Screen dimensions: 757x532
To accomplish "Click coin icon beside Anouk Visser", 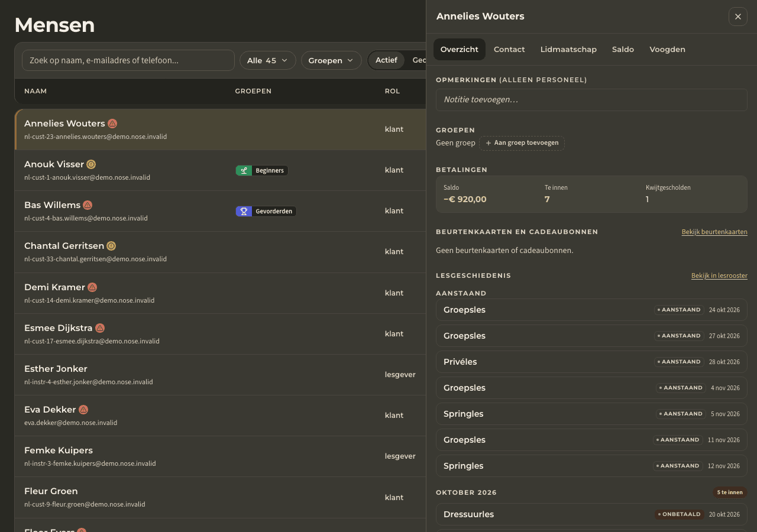I will [91, 164].
